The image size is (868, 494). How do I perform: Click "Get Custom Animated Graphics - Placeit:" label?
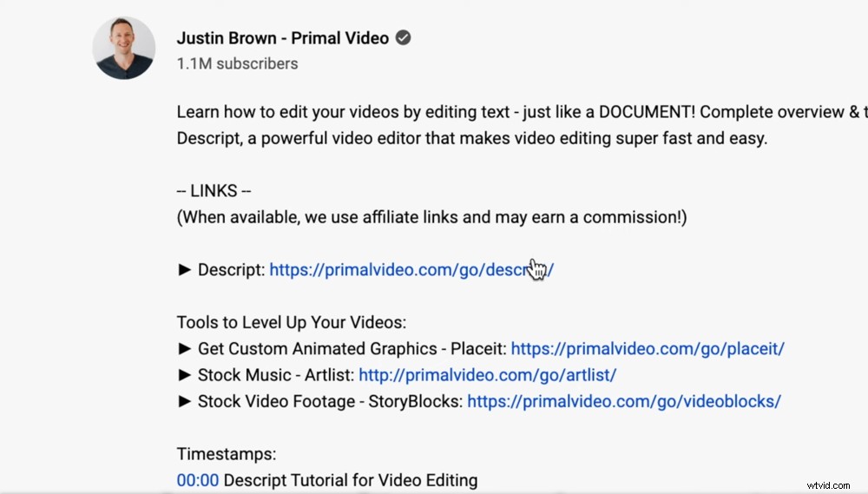(x=352, y=349)
